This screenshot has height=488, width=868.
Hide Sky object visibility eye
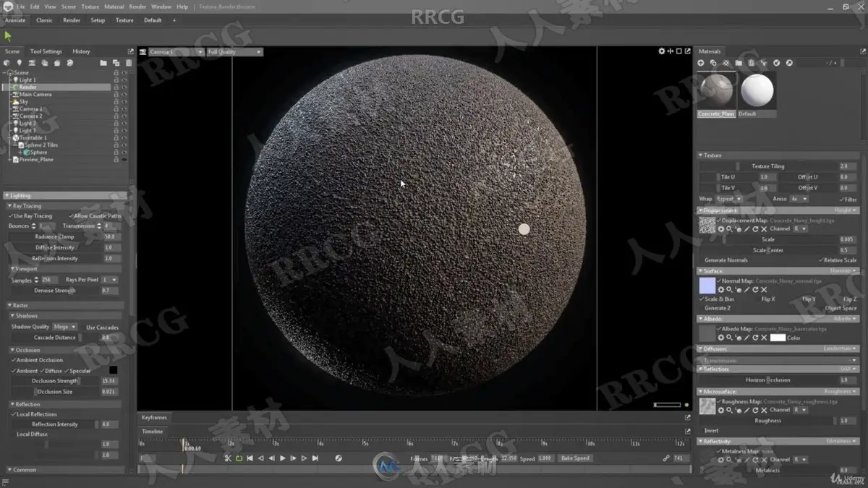pos(124,101)
